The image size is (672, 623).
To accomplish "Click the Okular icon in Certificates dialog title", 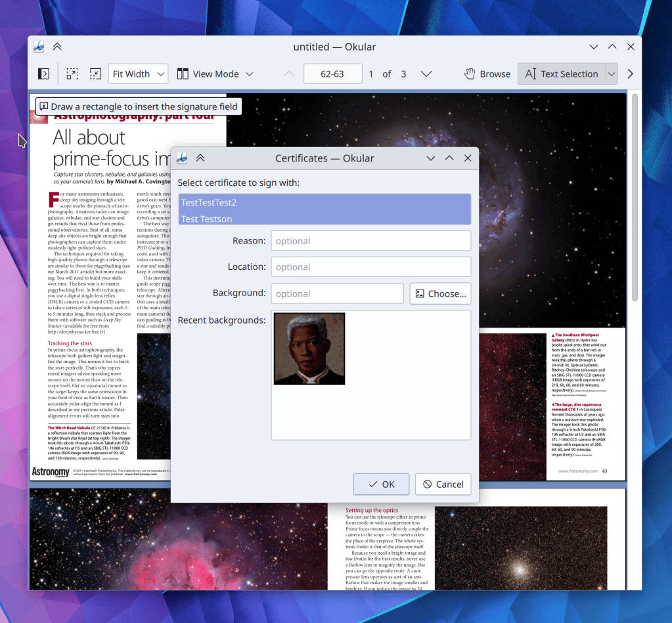I will click(182, 158).
